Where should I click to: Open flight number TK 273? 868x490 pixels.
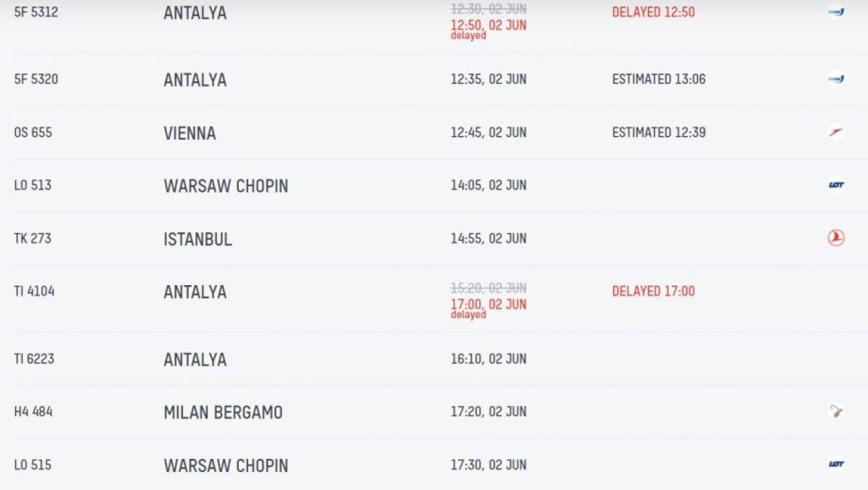point(33,238)
